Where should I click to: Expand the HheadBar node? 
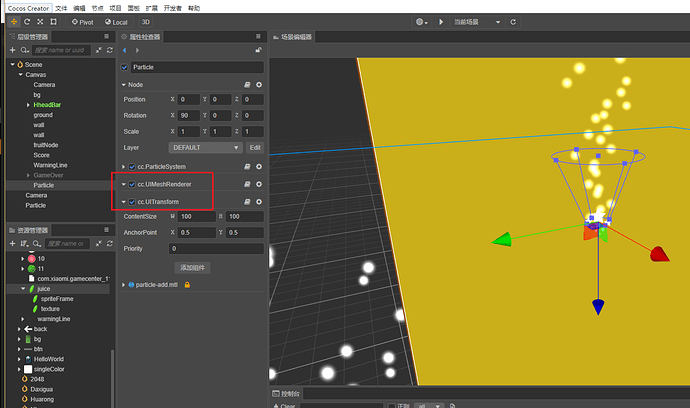28,105
